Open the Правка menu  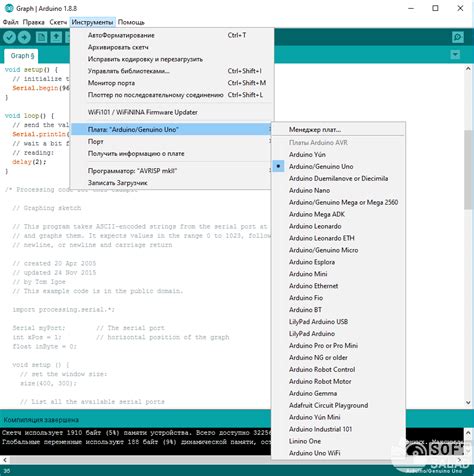tap(33, 22)
